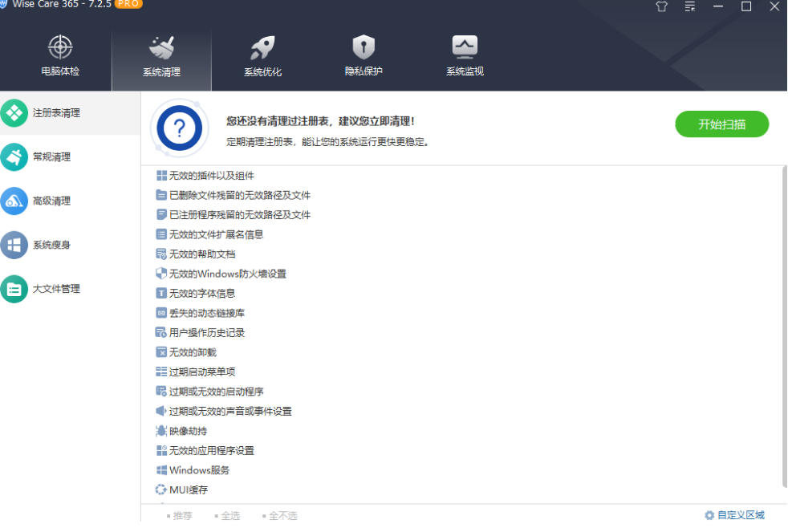Go to the 隐私保护 shield tab
The height and width of the screenshot is (532, 788).
(x=364, y=55)
